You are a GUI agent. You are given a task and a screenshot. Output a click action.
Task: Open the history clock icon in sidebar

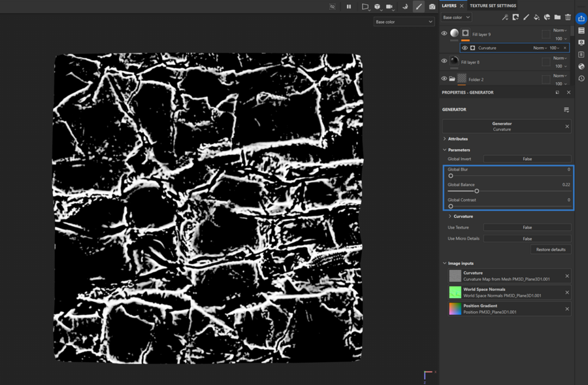(581, 78)
